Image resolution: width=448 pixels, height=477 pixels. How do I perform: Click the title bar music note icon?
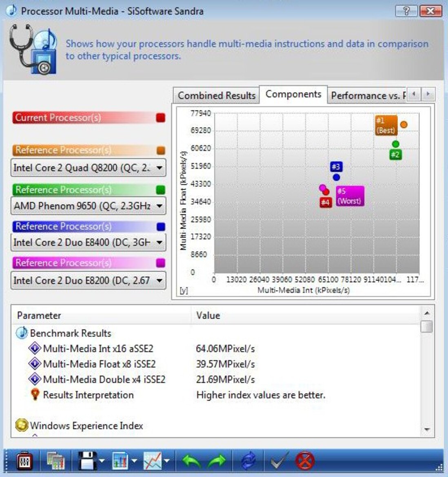click(x=12, y=10)
